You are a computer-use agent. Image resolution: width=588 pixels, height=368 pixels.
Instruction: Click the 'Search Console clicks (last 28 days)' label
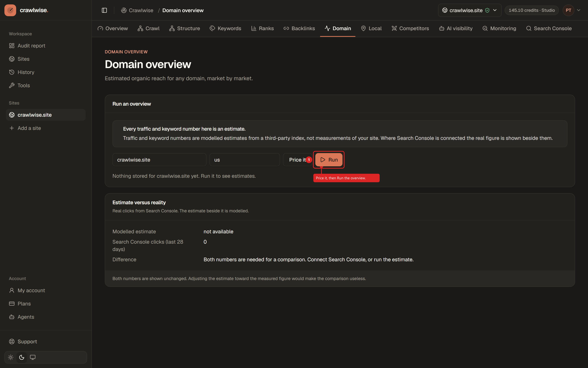(x=148, y=246)
